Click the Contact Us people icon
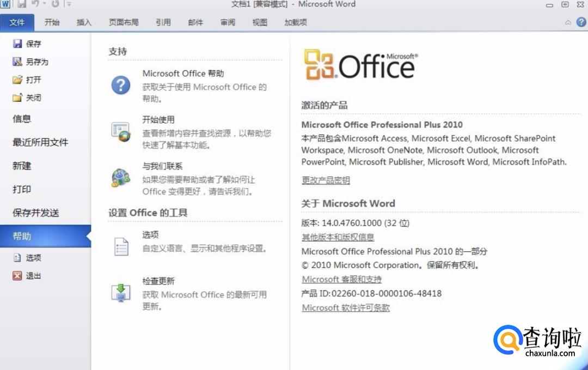 [x=121, y=178]
